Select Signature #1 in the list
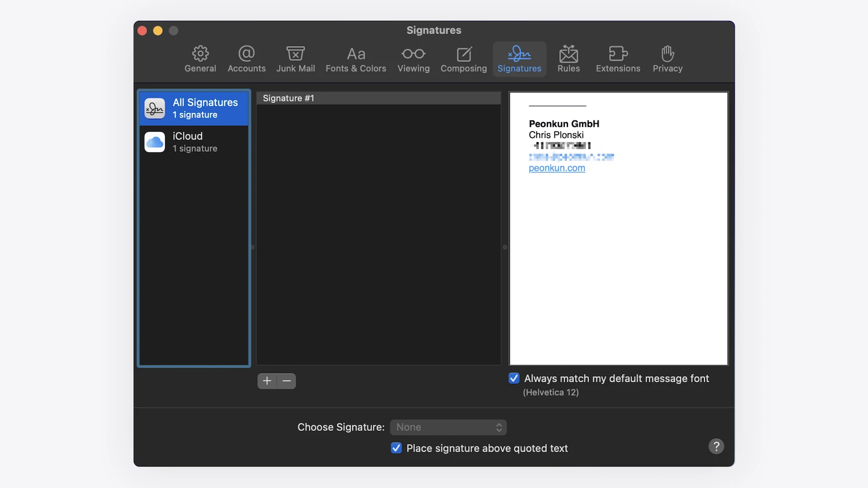 click(378, 98)
